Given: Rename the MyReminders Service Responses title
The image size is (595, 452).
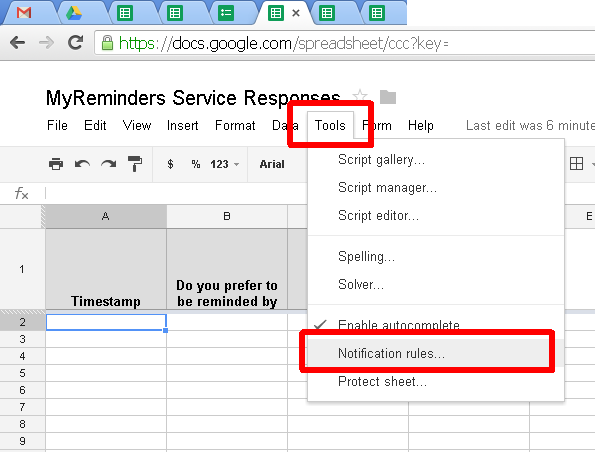Looking at the screenshot, I should [x=193, y=98].
